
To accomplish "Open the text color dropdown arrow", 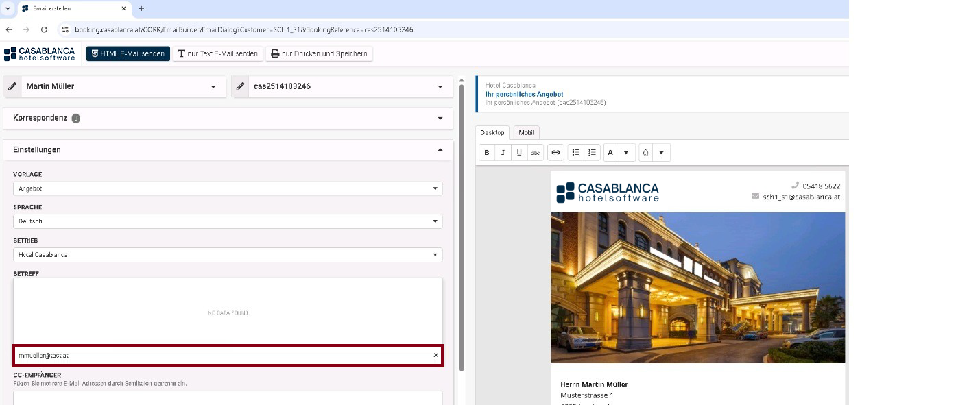I will pos(626,153).
